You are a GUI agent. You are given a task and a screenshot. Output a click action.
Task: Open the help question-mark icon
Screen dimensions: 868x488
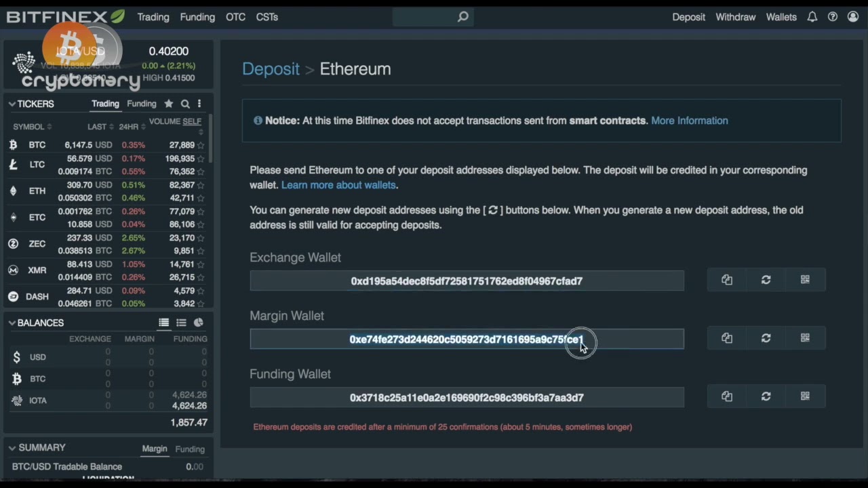coord(833,17)
